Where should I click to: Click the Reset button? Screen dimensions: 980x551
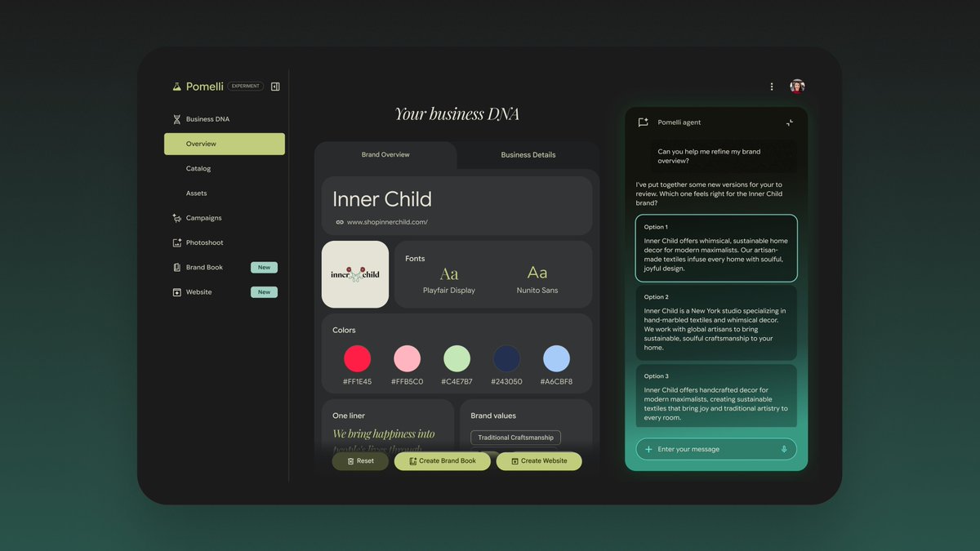[x=360, y=461]
